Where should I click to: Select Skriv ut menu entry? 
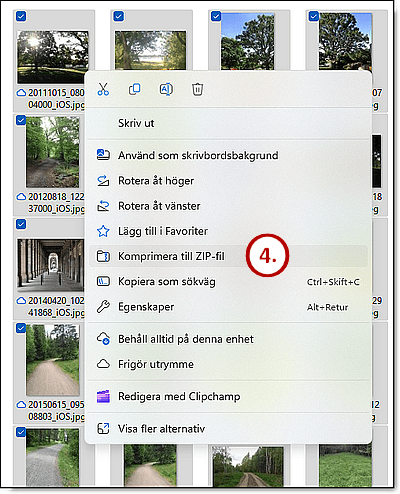click(x=228, y=123)
